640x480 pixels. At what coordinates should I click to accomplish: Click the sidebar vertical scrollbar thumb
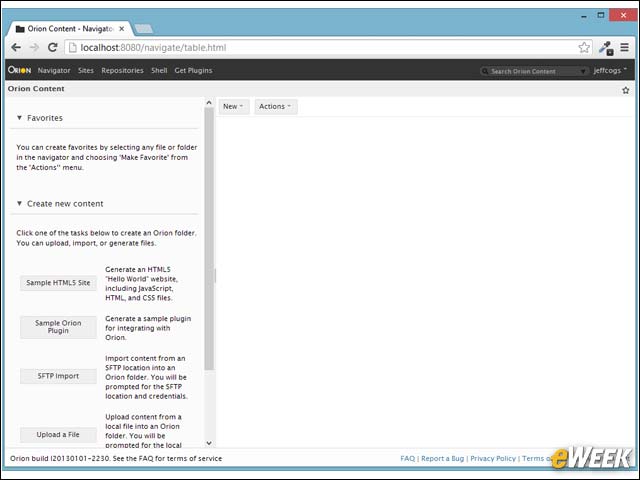point(209,239)
